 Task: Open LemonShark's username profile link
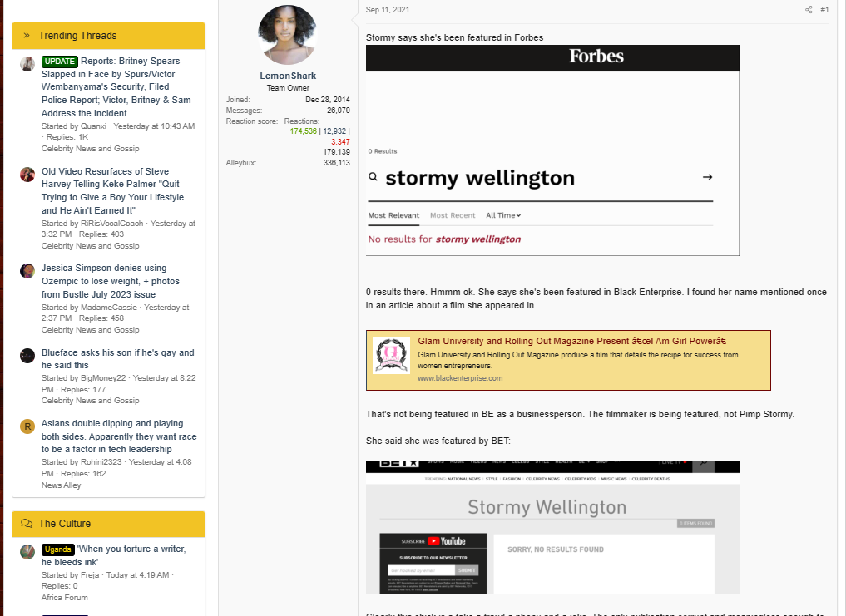pos(288,76)
